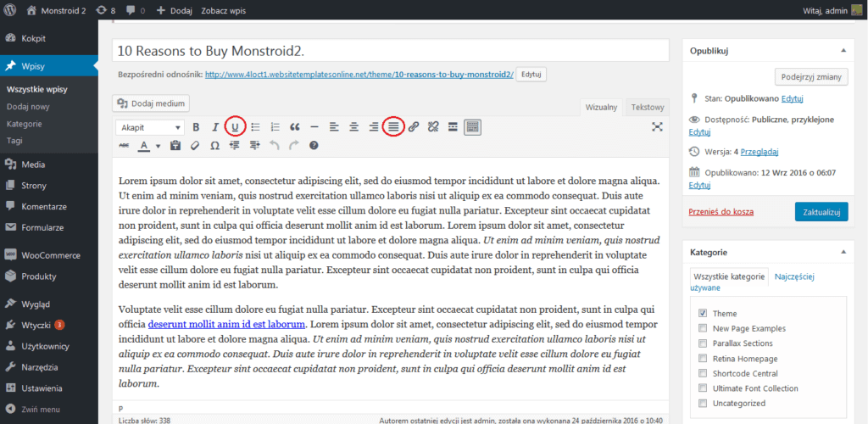Toggle italic formatting in editor toolbar

pos(215,127)
